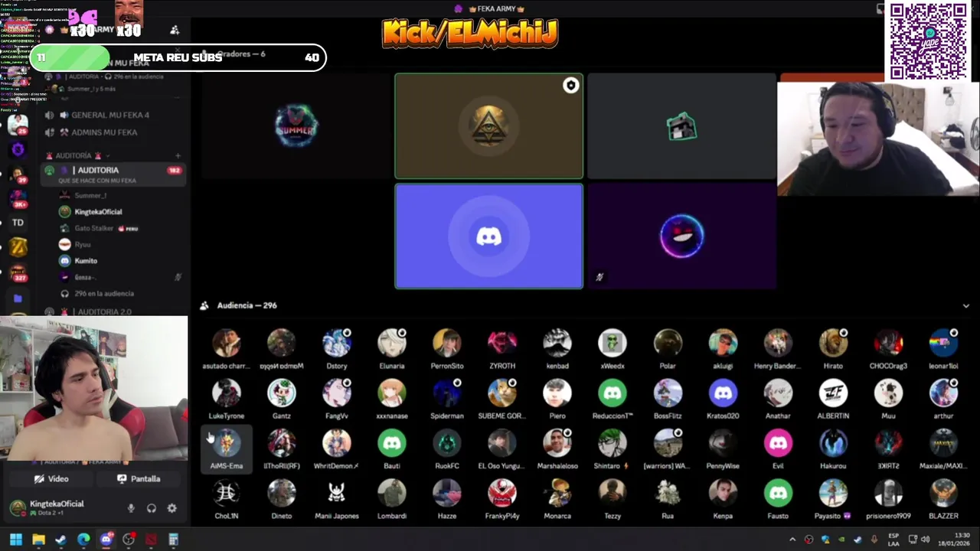Viewport: 980px width, 551px height.
Task: Open Dstory audience member avatar
Action: 337,344
